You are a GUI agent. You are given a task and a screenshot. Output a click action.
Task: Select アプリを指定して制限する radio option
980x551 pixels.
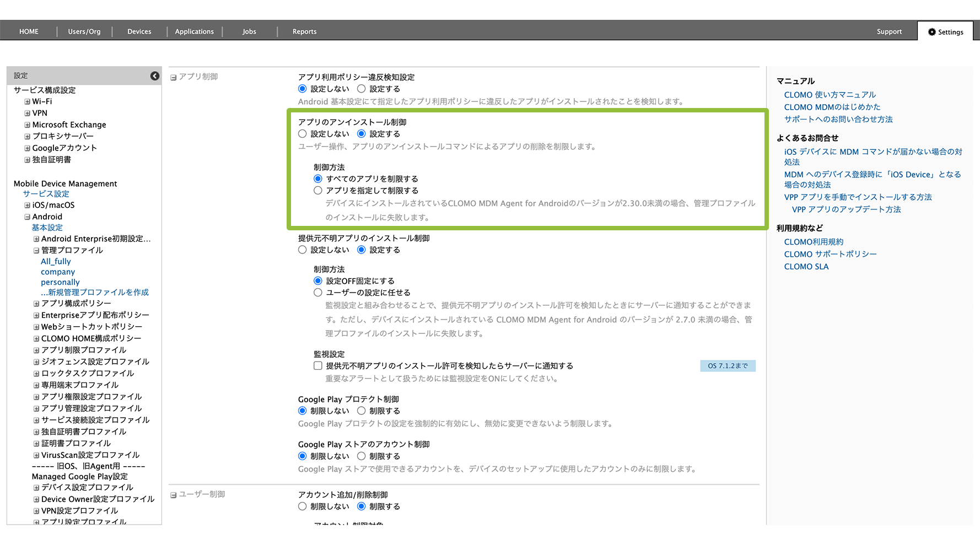pos(318,191)
